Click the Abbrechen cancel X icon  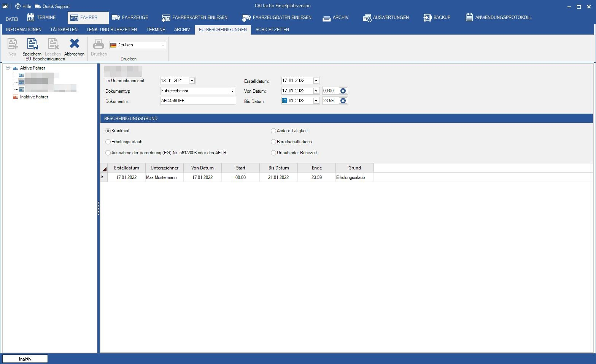(x=74, y=44)
